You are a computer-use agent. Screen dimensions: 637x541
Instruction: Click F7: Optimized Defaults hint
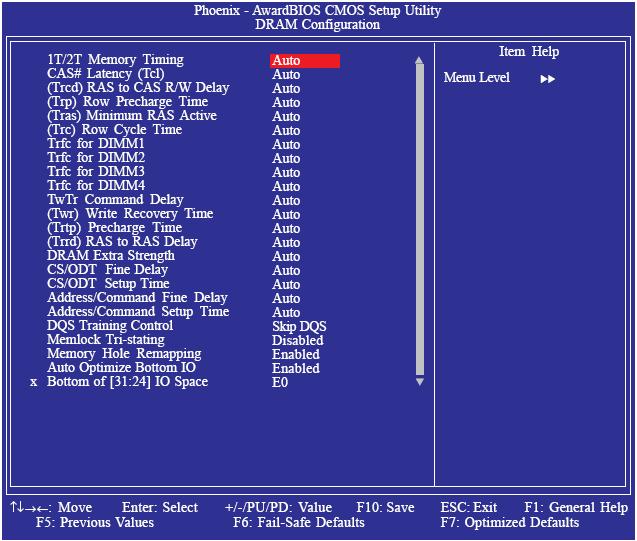tap(510, 522)
